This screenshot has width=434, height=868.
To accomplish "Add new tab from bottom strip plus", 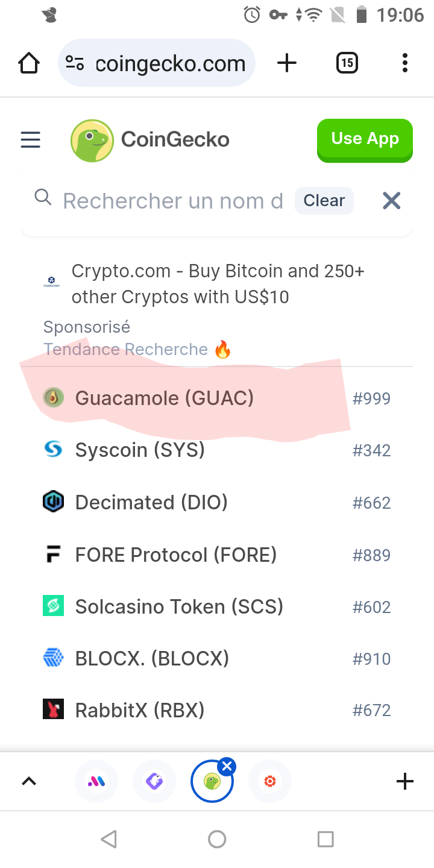I will tap(405, 782).
